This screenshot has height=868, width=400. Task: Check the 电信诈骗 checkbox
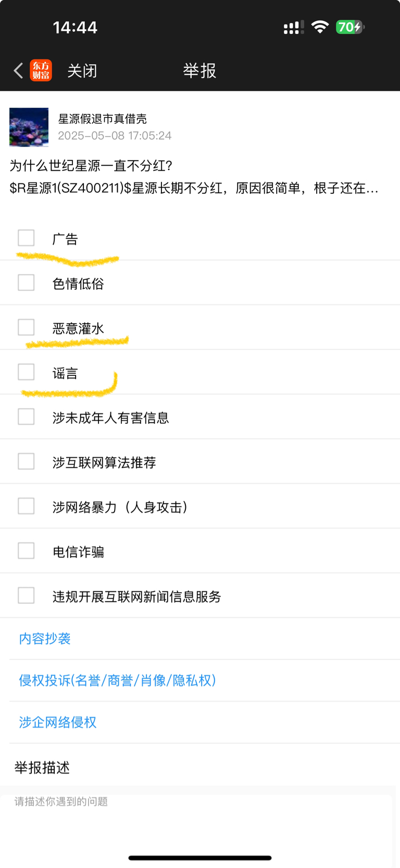click(x=26, y=551)
